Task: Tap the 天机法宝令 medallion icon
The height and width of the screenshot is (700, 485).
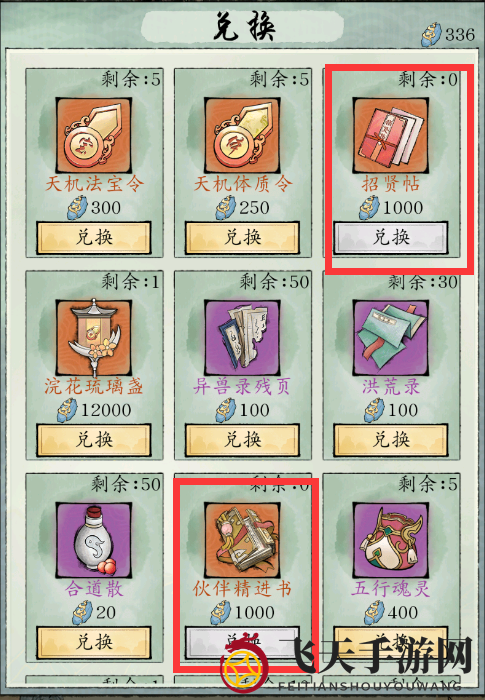Action: (x=94, y=135)
